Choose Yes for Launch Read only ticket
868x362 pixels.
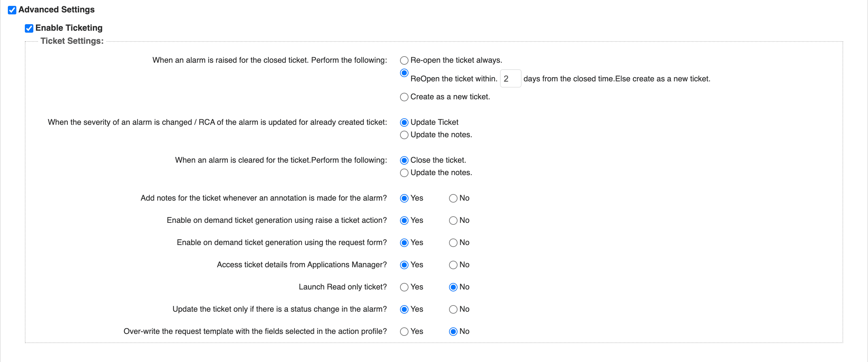(404, 287)
